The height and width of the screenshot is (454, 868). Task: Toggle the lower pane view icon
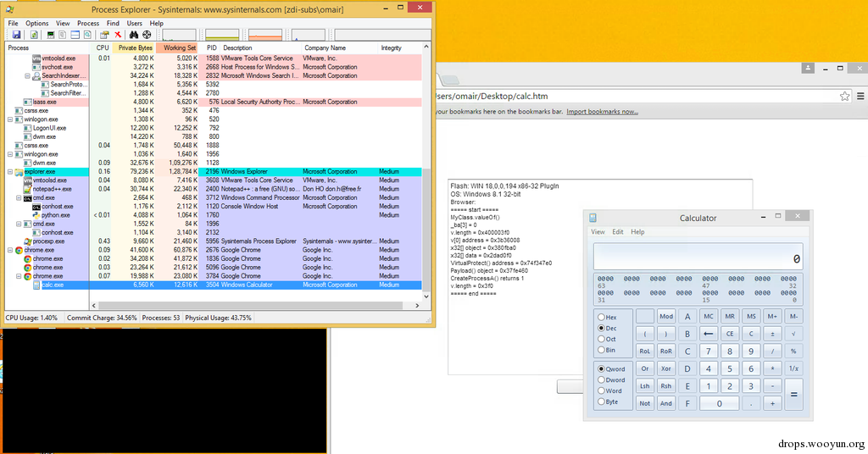[x=75, y=34]
